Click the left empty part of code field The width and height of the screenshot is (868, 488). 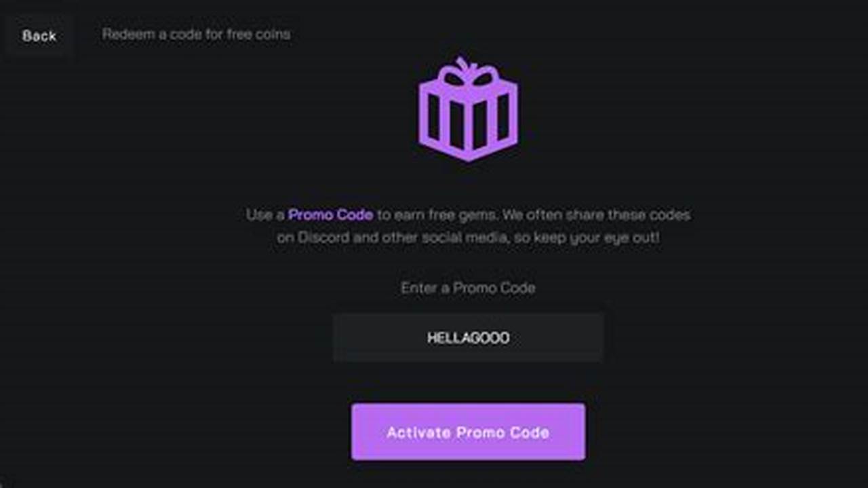tap(378, 337)
